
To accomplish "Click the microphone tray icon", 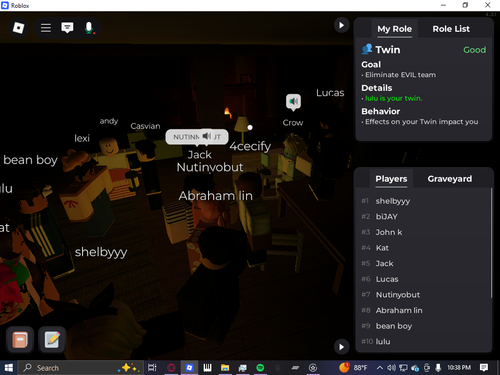I will pyautogui.click(x=438, y=368).
